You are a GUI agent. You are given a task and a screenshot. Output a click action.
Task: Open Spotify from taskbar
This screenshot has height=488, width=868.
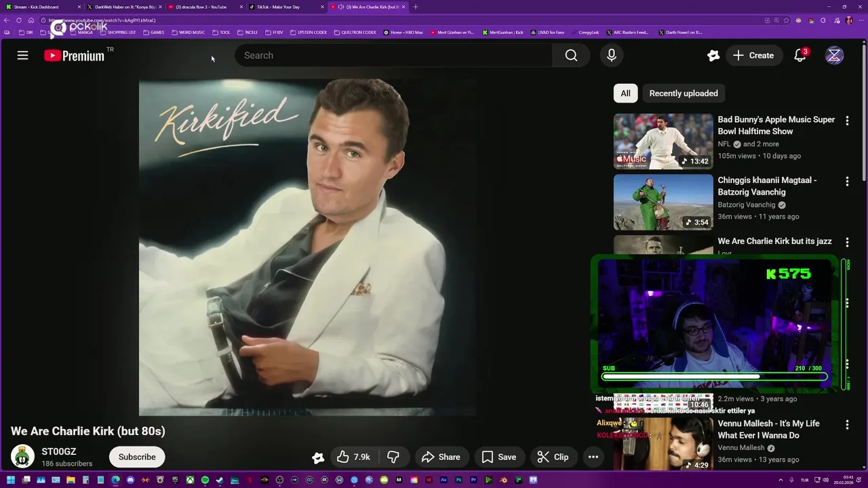205,480
